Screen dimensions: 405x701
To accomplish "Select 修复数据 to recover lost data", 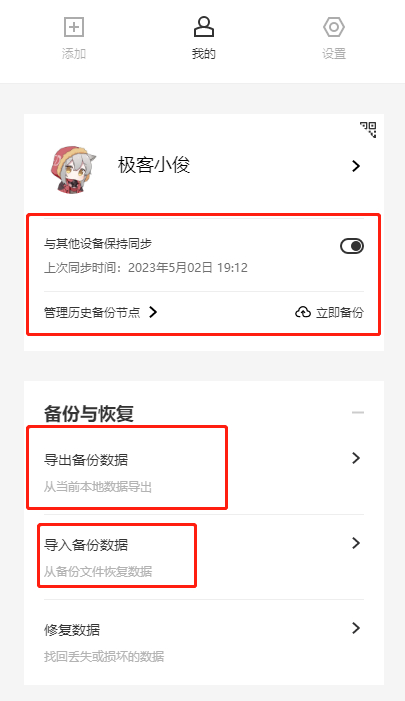I will pyautogui.click(x=204, y=642).
